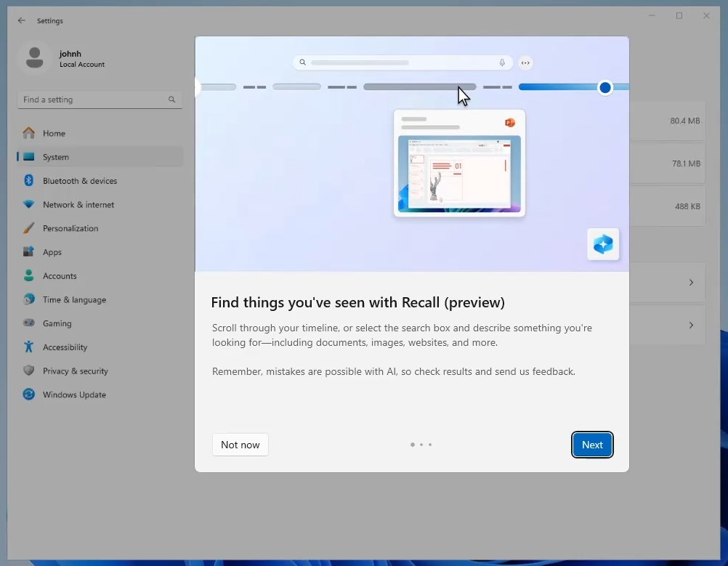This screenshot has height=566, width=728.
Task: Click the code brackets button beside the search bar
Action: point(525,62)
